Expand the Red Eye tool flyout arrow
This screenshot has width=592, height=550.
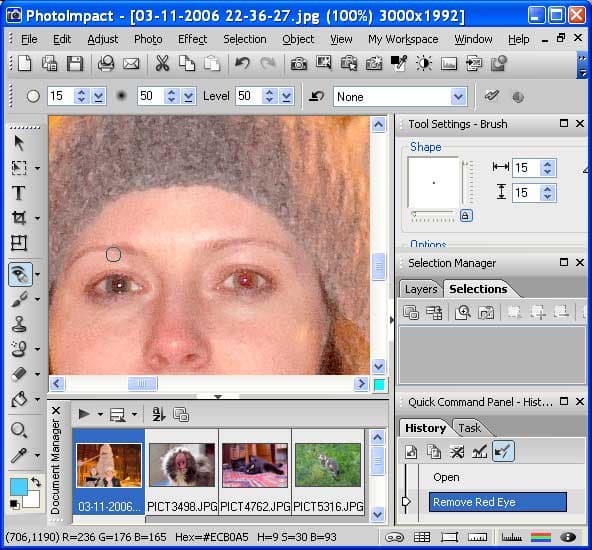point(37,274)
